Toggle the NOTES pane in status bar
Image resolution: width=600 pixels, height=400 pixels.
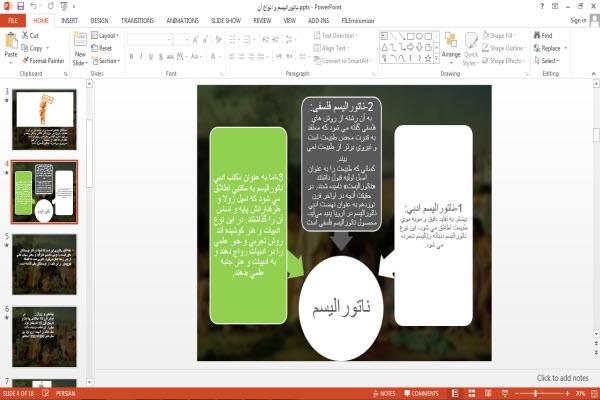tap(384, 393)
